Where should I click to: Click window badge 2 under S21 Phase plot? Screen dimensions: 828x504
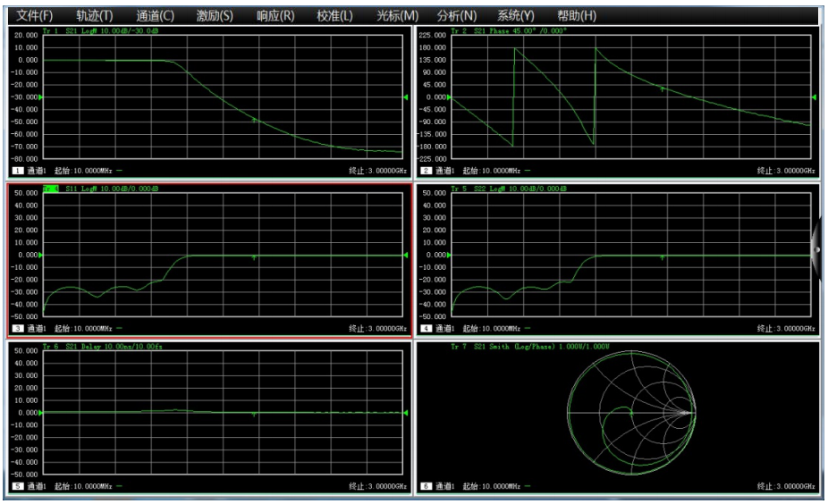(427, 171)
